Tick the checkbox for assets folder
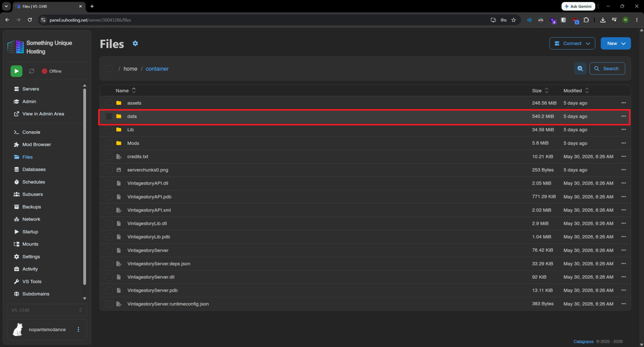This screenshot has height=347, width=644. point(109,103)
